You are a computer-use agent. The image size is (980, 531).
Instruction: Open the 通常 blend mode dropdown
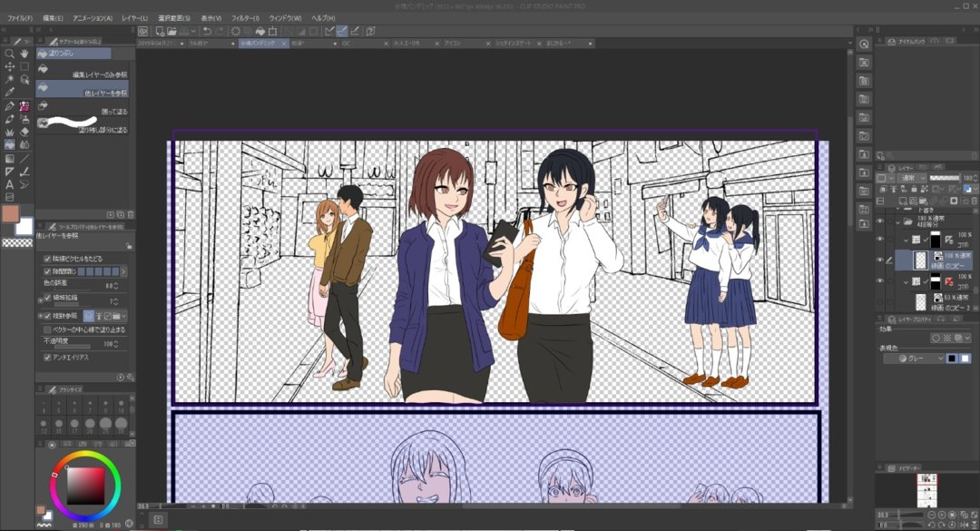[911, 178]
